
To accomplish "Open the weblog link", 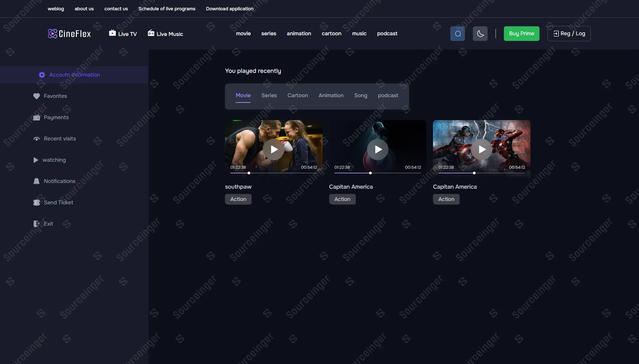I will click(56, 9).
